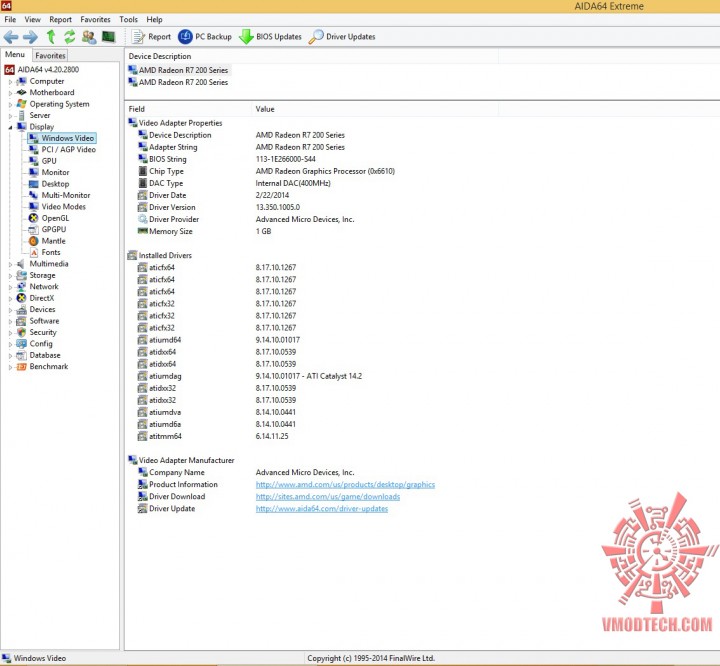
Task: Click the Benchmark icon in tree
Action: click(x=22, y=367)
